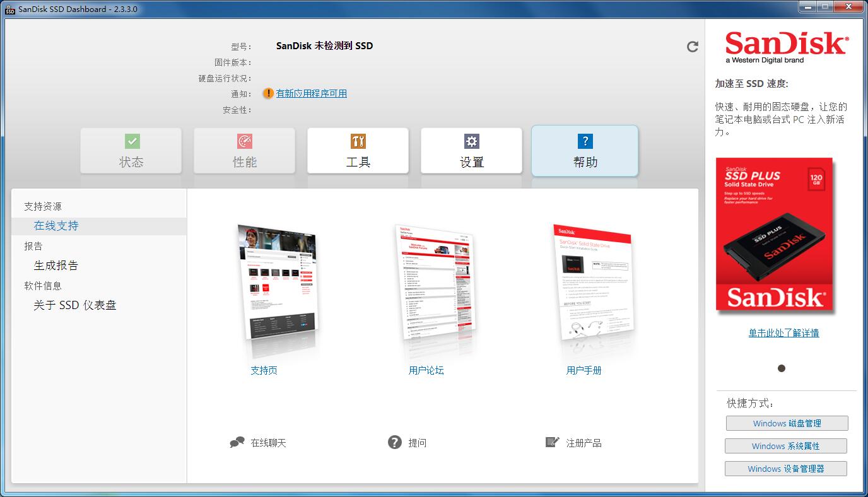Open the 用户论坛 forum page thumbnail
The height and width of the screenshot is (497, 868).
[435, 284]
